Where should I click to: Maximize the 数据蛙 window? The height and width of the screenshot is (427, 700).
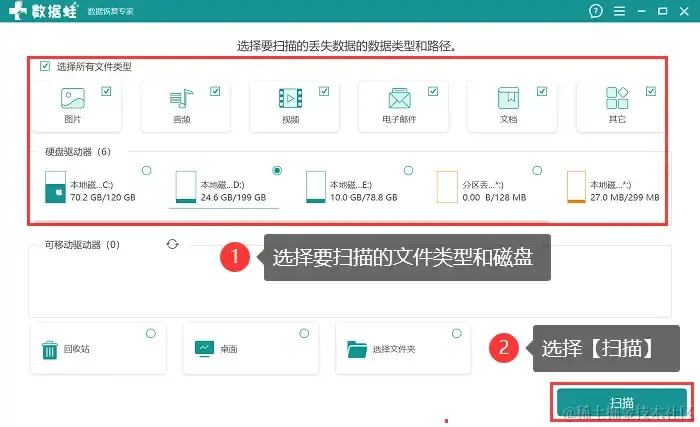pyautogui.click(x=662, y=11)
